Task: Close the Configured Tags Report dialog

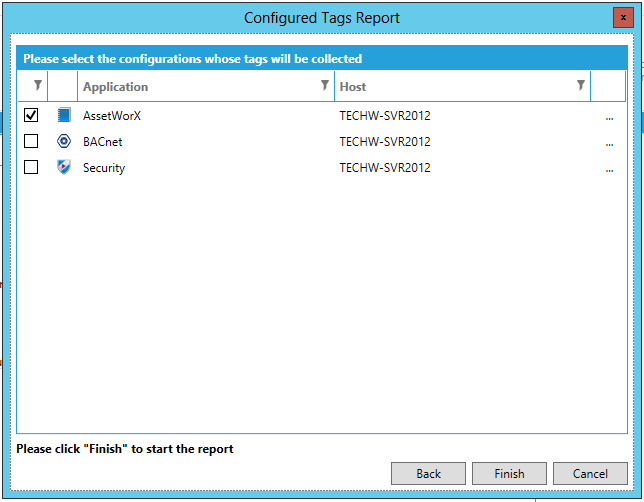Action: (x=624, y=18)
